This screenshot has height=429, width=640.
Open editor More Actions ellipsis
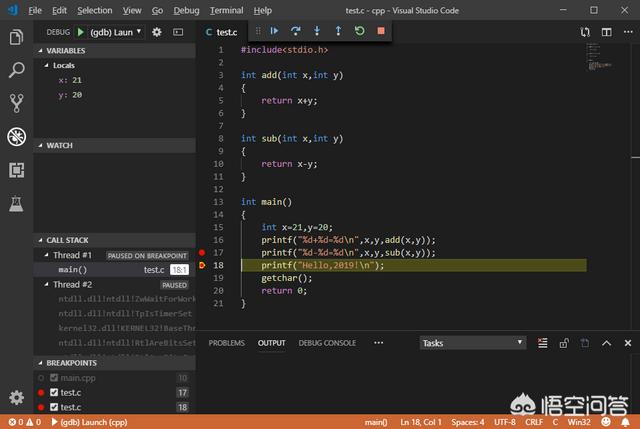[x=628, y=32]
